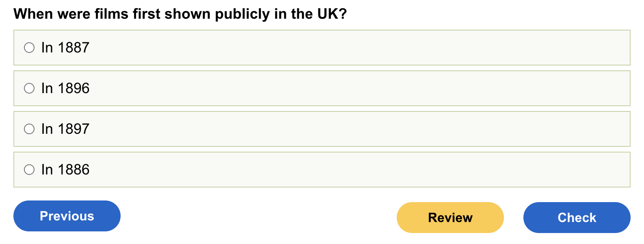The width and height of the screenshot is (644, 244).
Task: Click the answer box containing 1887
Action: coord(322,48)
